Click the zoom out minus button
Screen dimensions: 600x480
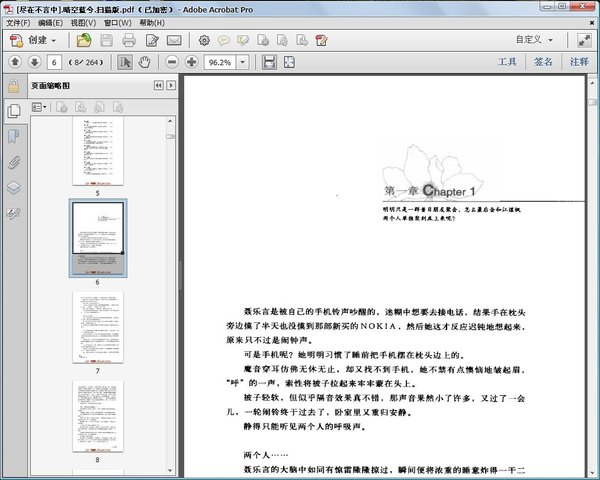(x=172, y=62)
